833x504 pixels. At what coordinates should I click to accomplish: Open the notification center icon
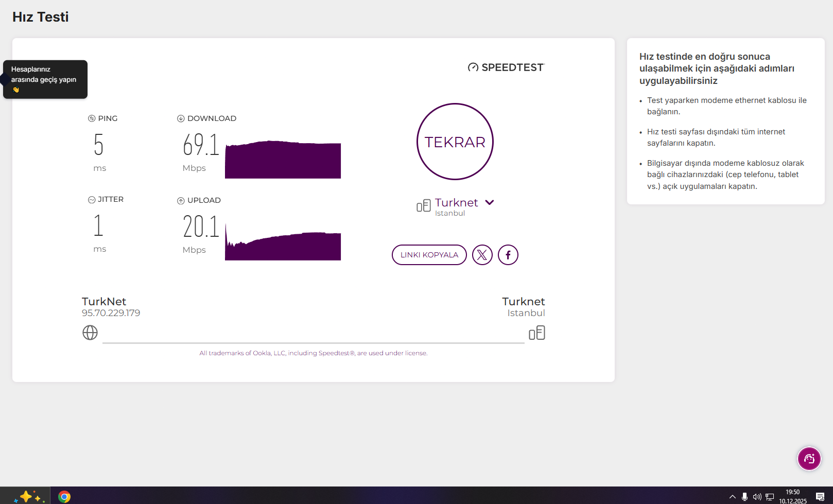pyautogui.click(x=820, y=497)
